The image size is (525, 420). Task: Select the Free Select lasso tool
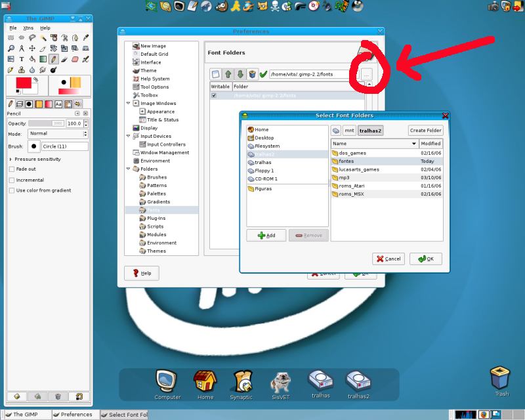32,38
